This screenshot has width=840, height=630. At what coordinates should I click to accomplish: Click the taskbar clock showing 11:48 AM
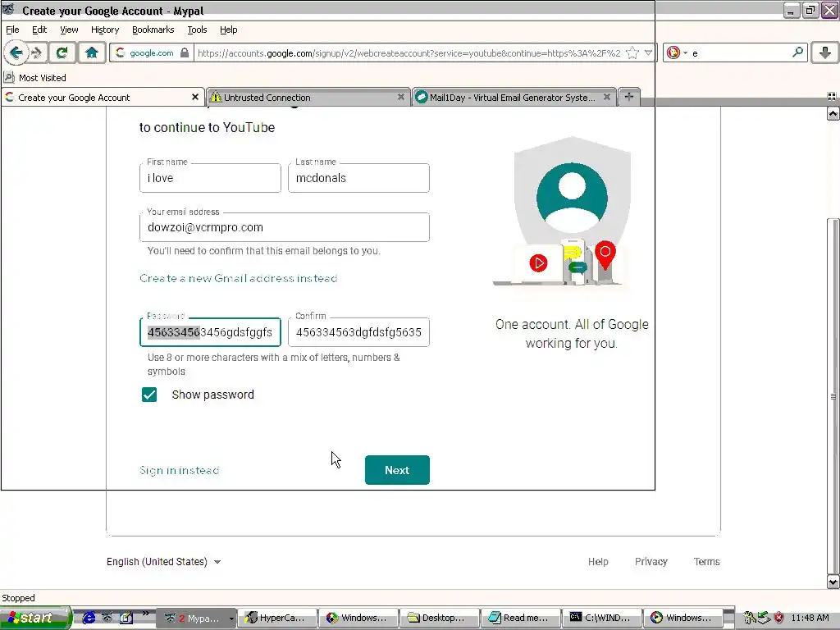pyautogui.click(x=810, y=618)
